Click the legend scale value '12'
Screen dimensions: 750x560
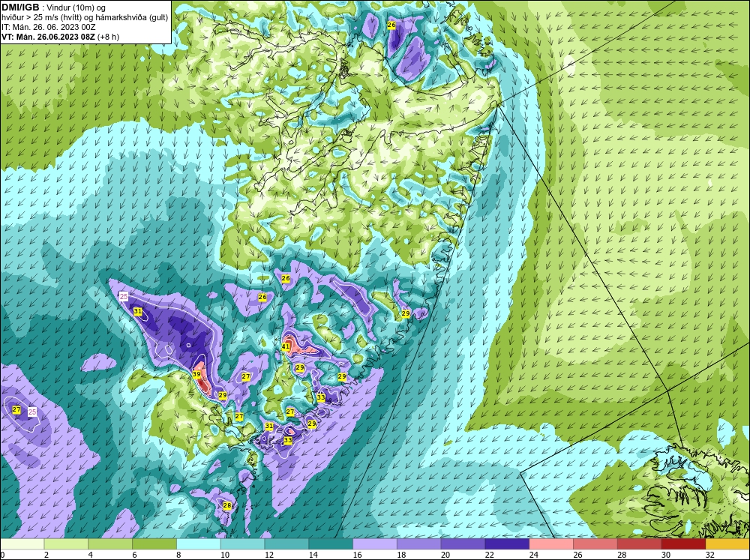click(269, 555)
